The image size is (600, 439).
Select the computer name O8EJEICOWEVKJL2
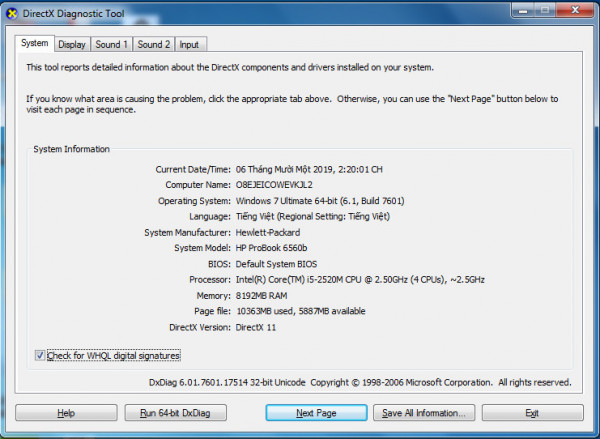pyautogui.click(x=274, y=185)
